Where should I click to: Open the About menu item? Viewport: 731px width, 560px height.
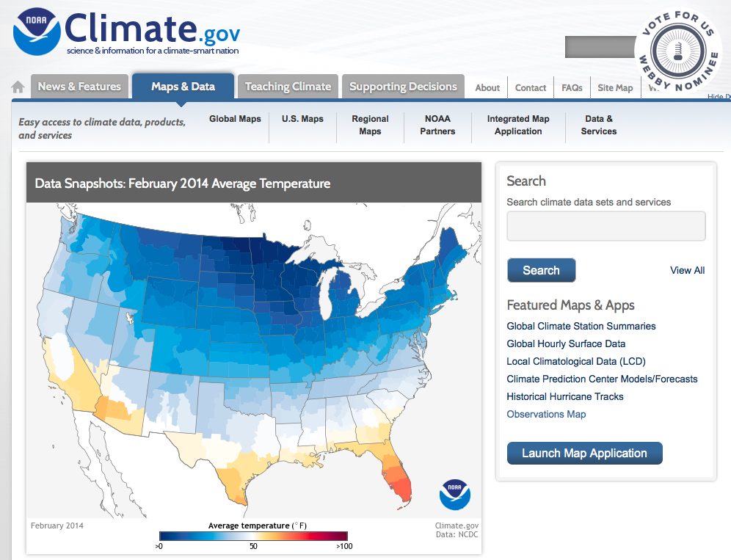(x=487, y=87)
